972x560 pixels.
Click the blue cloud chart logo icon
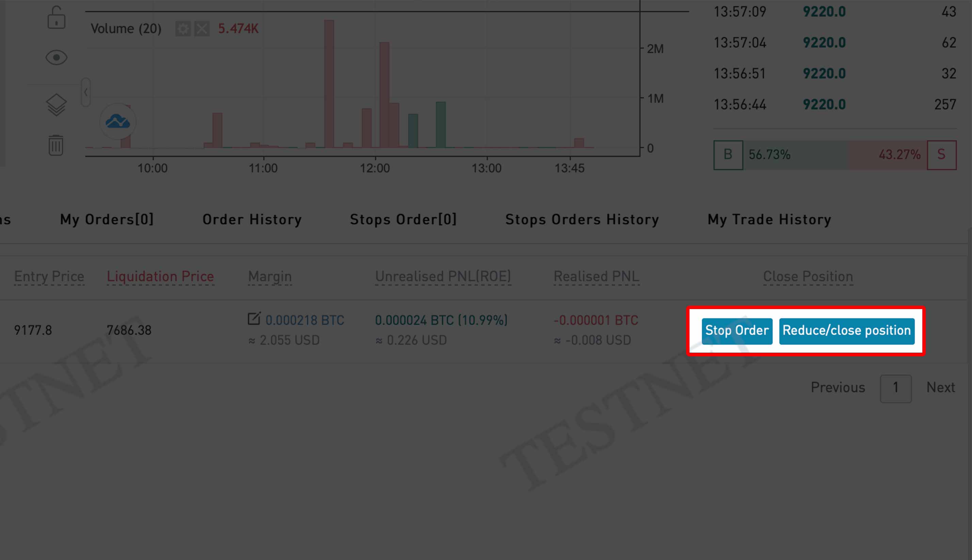click(x=117, y=121)
